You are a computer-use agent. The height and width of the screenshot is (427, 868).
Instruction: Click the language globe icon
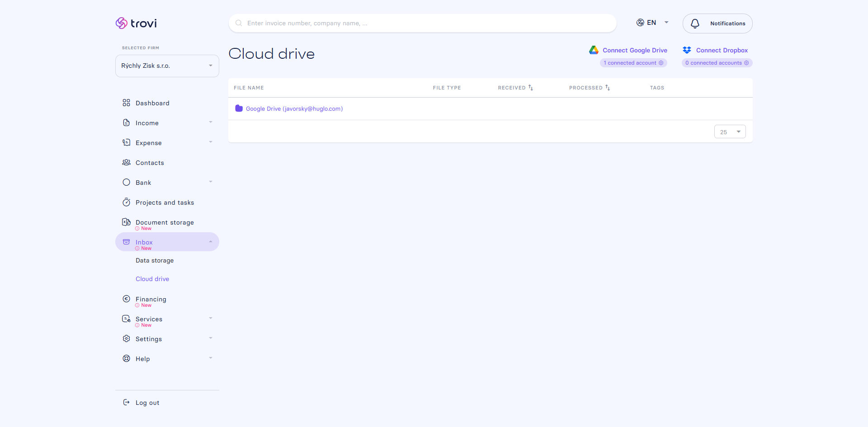tap(640, 23)
